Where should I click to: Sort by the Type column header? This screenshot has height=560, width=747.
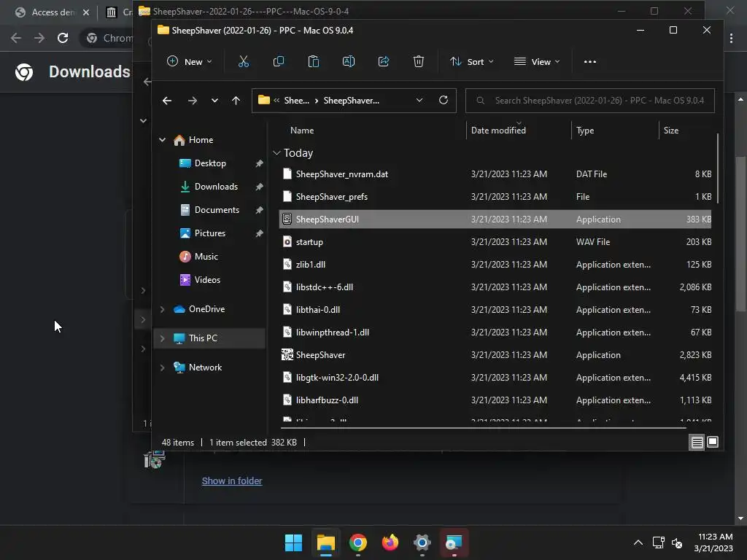585,131
